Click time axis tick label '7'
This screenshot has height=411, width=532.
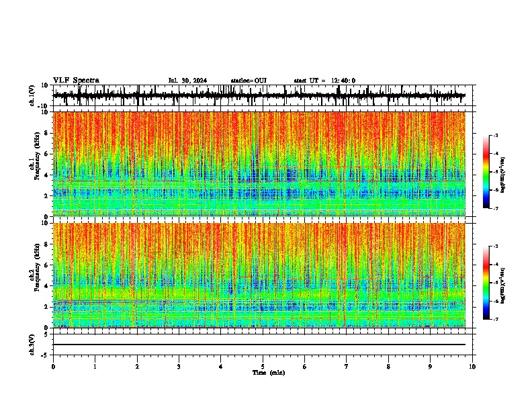click(347, 367)
